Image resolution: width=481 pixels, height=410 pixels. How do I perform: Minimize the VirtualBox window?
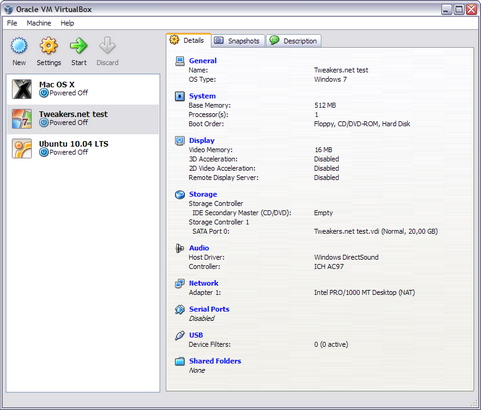pyautogui.click(x=447, y=9)
